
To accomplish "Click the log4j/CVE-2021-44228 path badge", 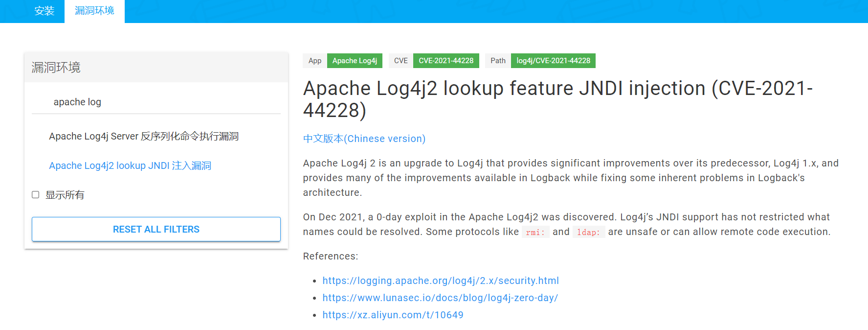I will 553,61.
